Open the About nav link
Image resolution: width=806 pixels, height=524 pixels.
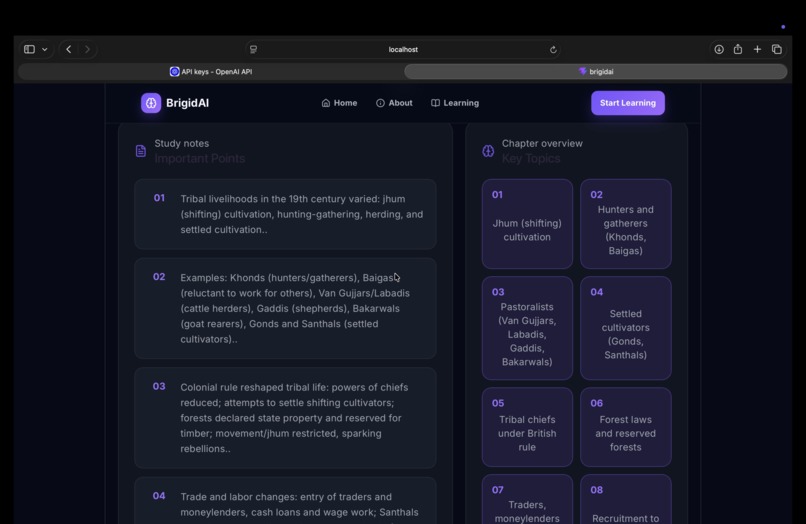tap(394, 103)
